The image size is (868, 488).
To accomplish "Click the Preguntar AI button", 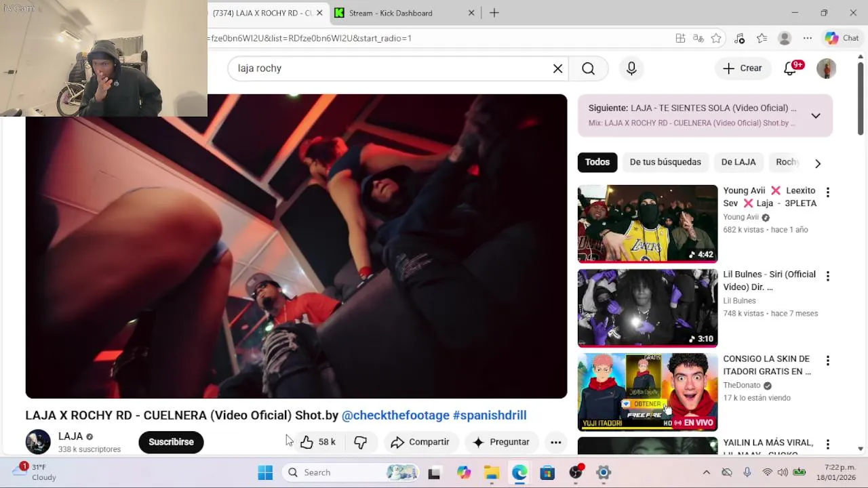I will pyautogui.click(x=501, y=442).
